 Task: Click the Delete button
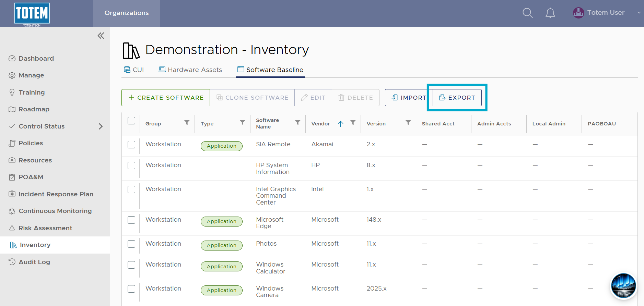(x=356, y=98)
